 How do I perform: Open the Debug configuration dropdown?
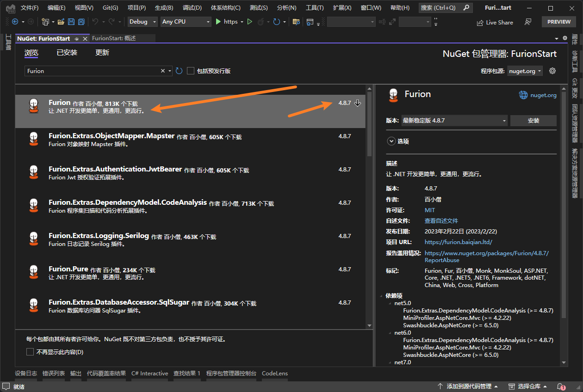coord(142,22)
